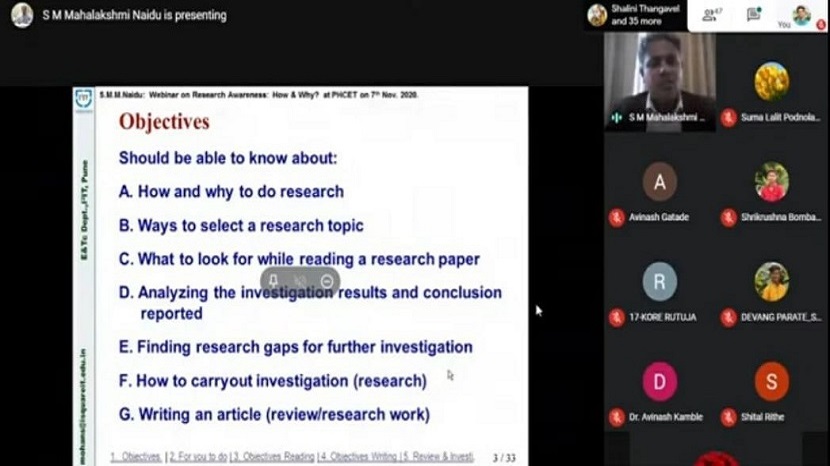Click 'B. Ways to select a research topic'
Image resolution: width=830 pixels, height=466 pixels.
coord(241,226)
